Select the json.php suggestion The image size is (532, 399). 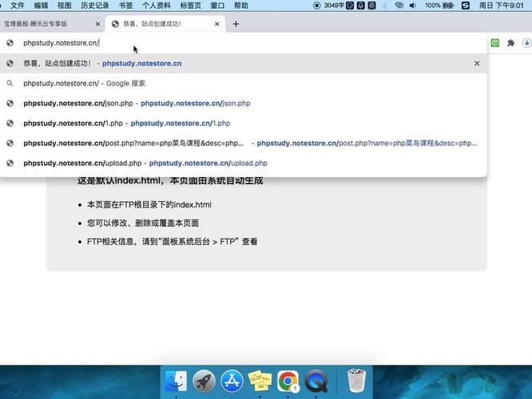click(244, 104)
